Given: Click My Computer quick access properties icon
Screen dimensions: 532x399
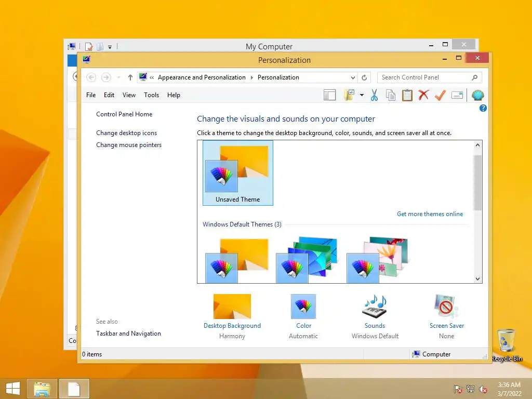Looking at the screenshot, I should (x=89, y=46).
